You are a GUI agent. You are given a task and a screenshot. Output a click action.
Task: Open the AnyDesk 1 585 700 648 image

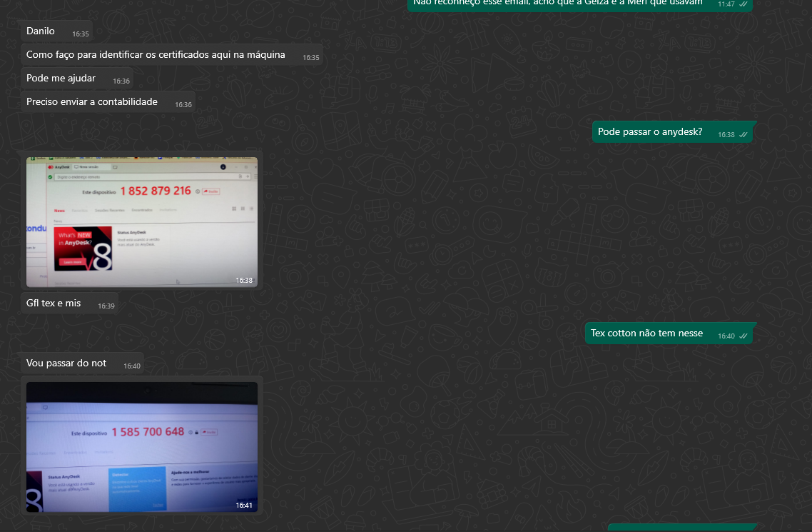[x=142, y=447]
